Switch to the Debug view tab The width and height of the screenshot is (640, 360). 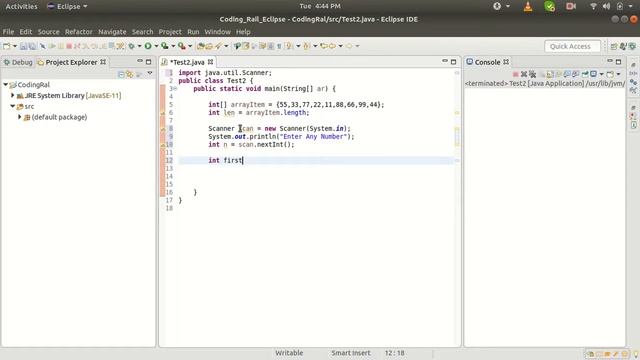18,62
